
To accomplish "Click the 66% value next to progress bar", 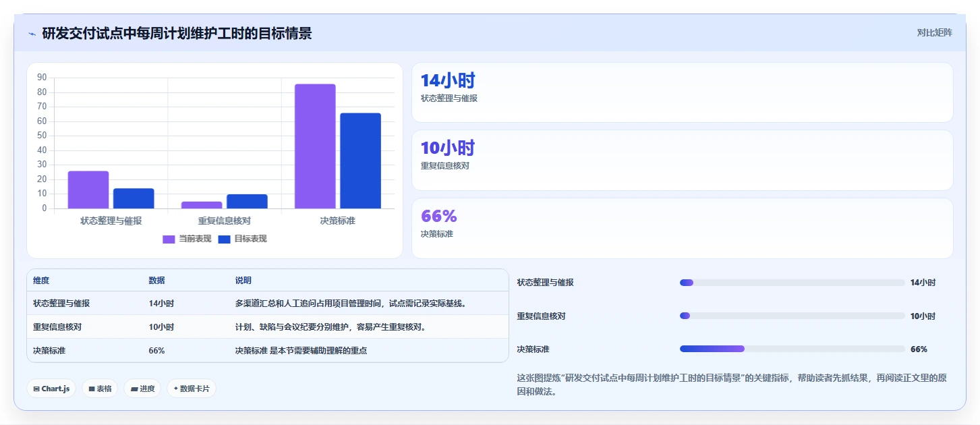I will pyautogui.click(x=919, y=349).
